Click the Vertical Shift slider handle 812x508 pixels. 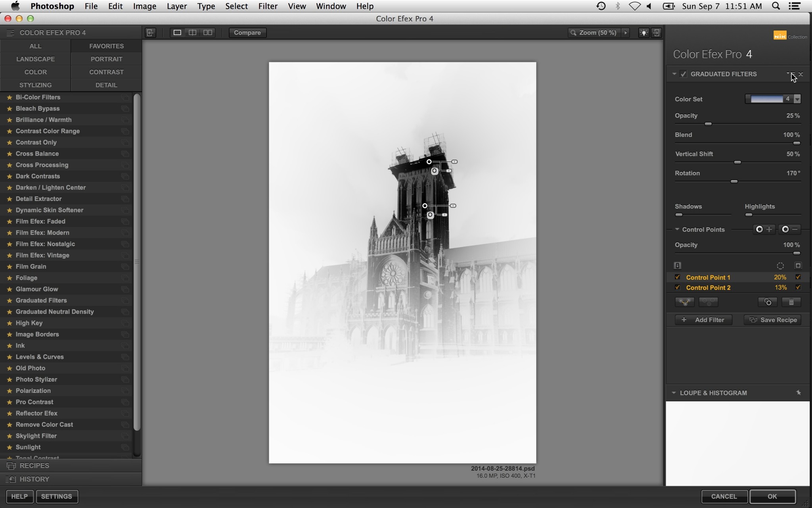pyautogui.click(x=737, y=162)
